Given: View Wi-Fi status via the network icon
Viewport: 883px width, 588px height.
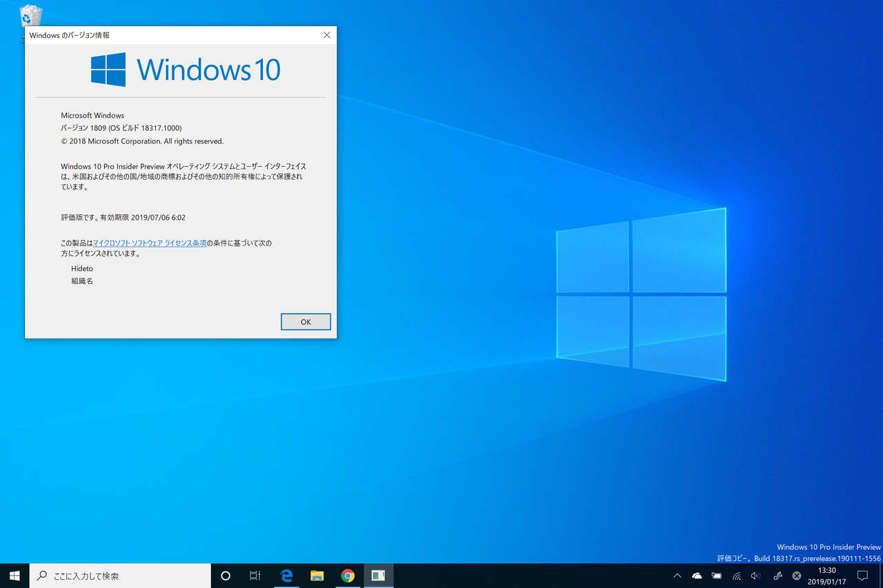Looking at the screenshot, I should [736, 576].
